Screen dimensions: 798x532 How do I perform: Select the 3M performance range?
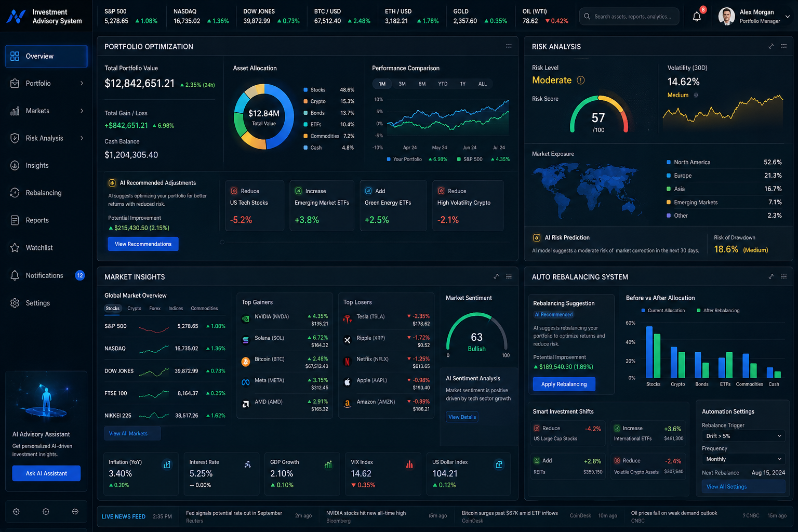tap(402, 84)
